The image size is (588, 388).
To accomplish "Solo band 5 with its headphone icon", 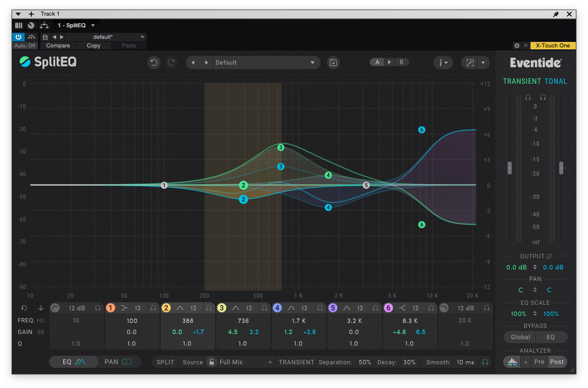I will (x=375, y=308).
